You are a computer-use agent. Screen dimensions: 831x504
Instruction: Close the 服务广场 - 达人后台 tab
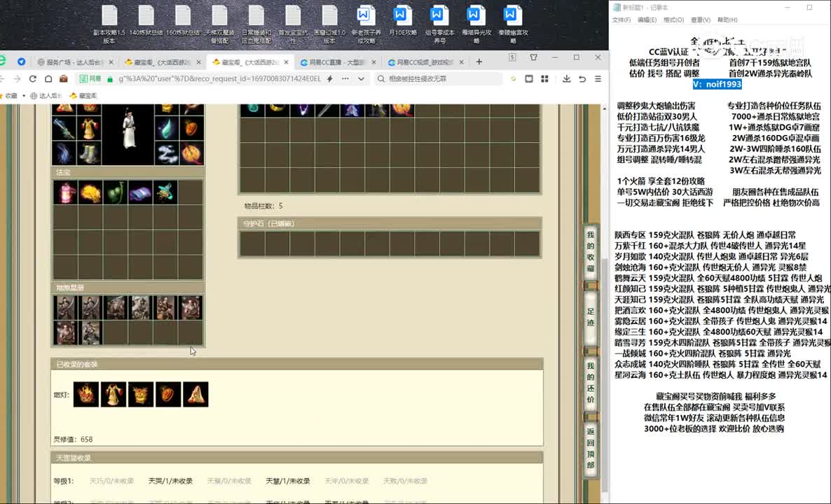111,62
